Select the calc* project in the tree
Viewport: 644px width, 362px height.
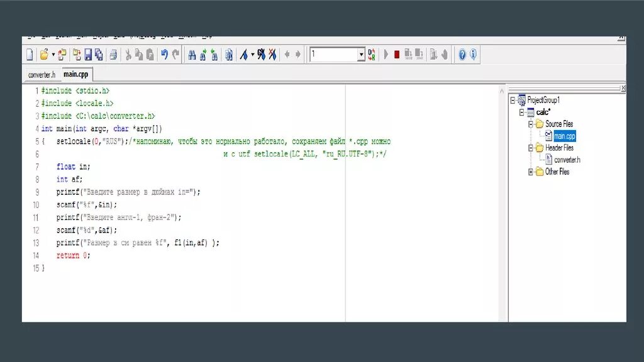pos(543,112)
